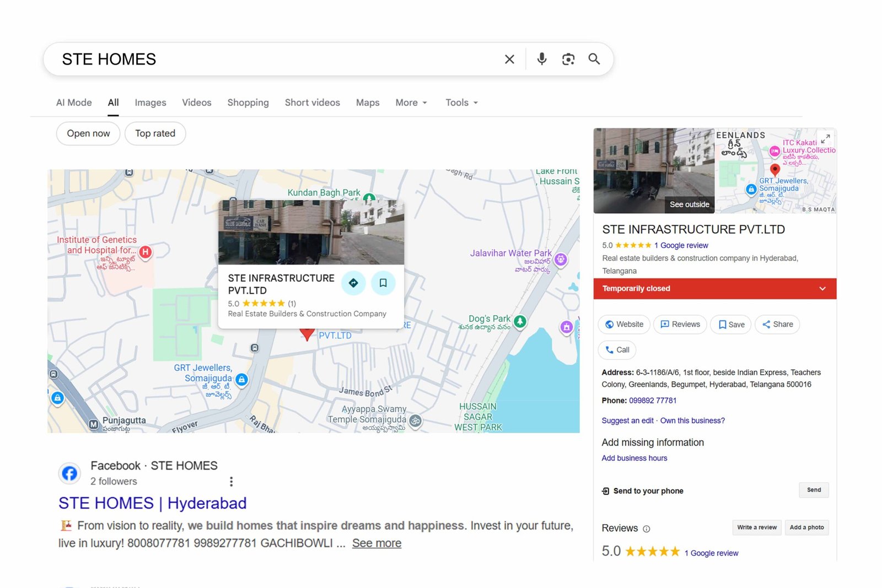Toggle the Open now filter

pos(88,133)
